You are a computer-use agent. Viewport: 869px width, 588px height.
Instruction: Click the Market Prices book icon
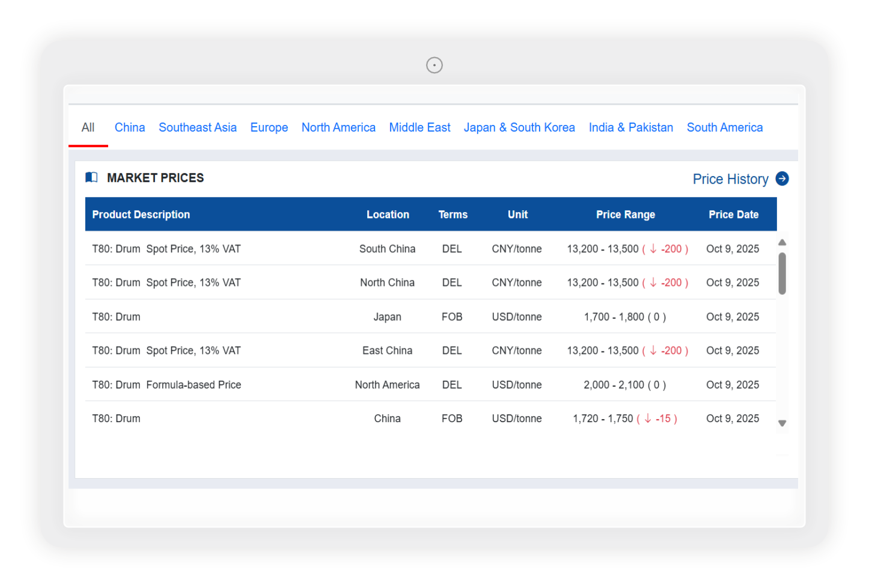(91, 177)
